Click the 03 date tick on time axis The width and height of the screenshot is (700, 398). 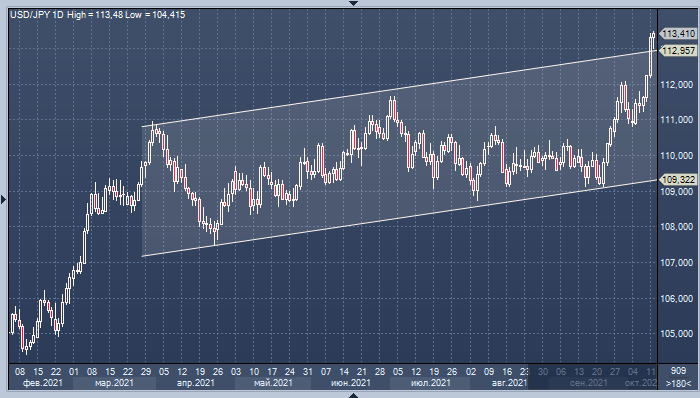coord(236,371)
